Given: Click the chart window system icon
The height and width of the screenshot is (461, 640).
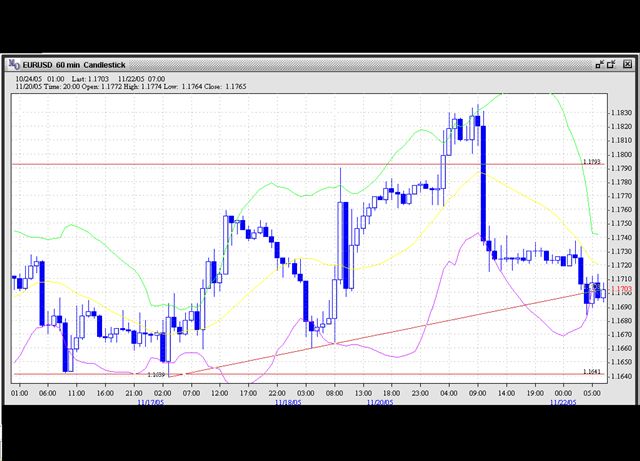Looking at the screenshot, I should click(14, 64).
